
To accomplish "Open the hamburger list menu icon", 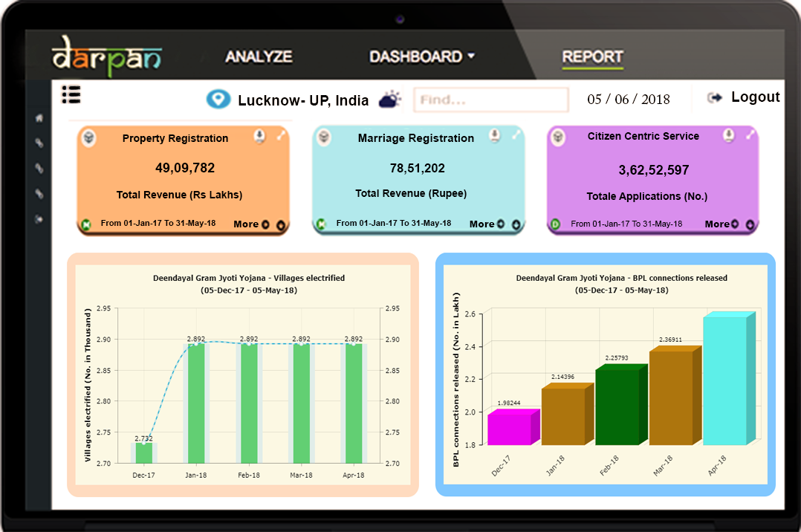I will [x=71, y=95].
